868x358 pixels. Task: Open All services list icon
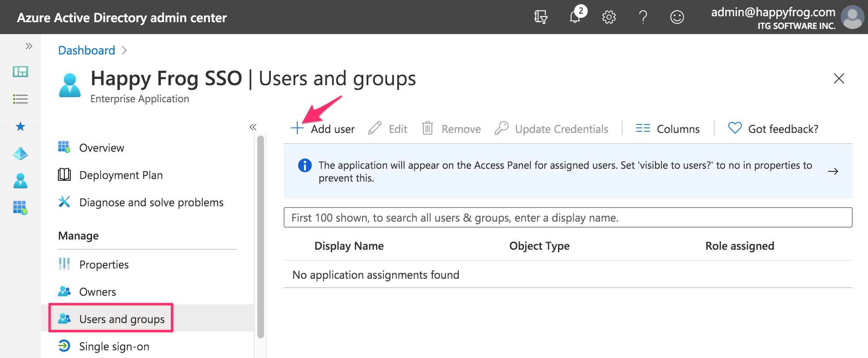tap(20, 99)
